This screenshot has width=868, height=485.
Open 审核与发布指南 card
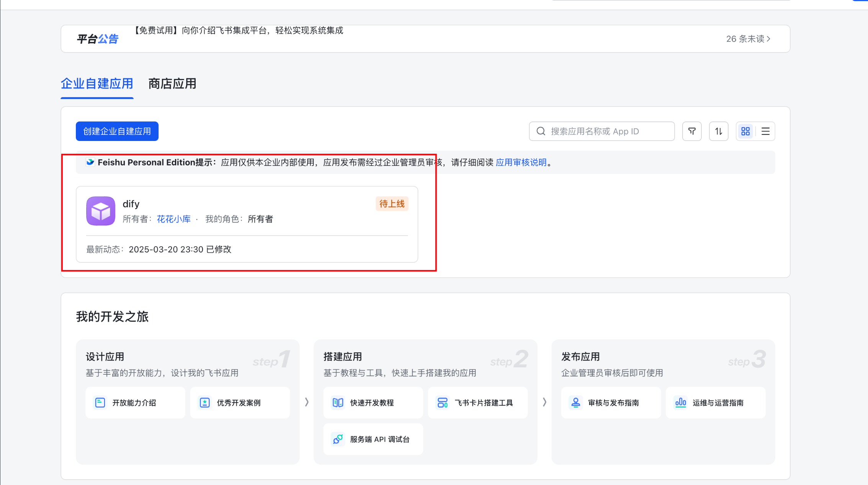611,403
